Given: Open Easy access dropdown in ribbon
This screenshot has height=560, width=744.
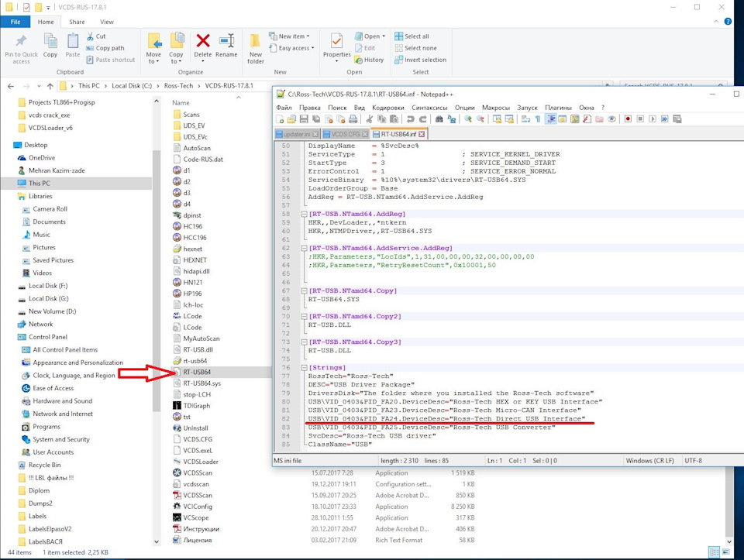Looking at the screenshot, I should [291, 48].
